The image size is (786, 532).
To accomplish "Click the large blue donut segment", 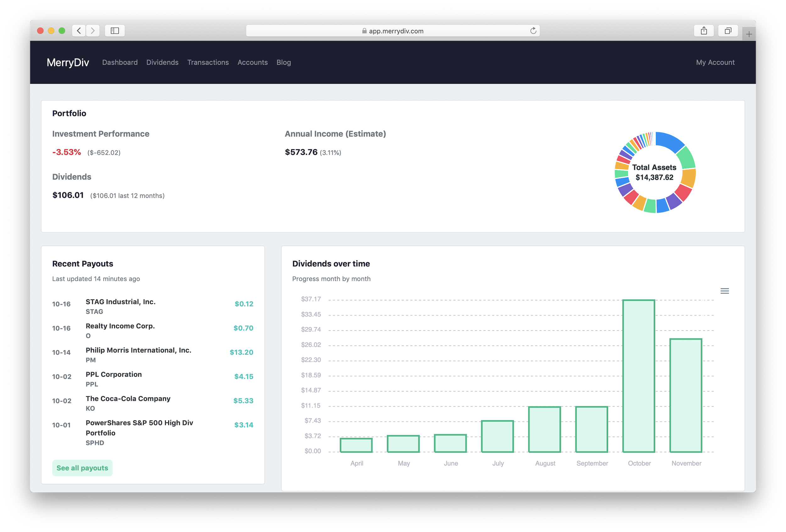I will click(x=670, y=141).
